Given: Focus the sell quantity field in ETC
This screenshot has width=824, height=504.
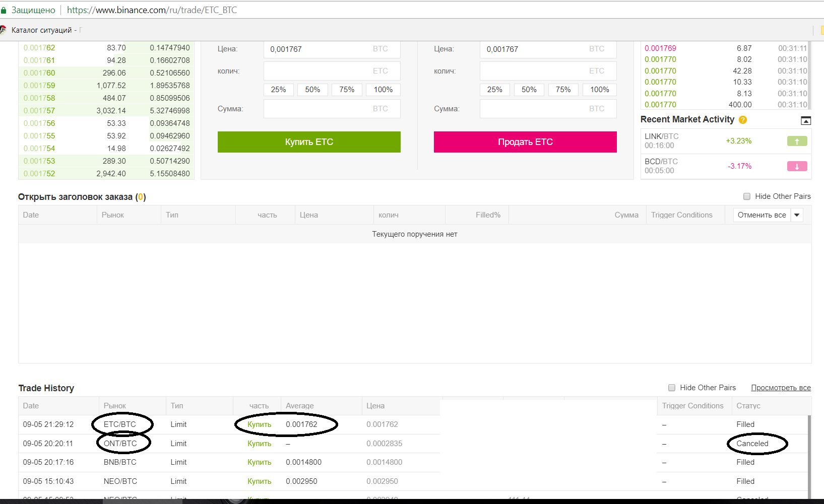Looking at the screenshot, I should tap(548, 71).
